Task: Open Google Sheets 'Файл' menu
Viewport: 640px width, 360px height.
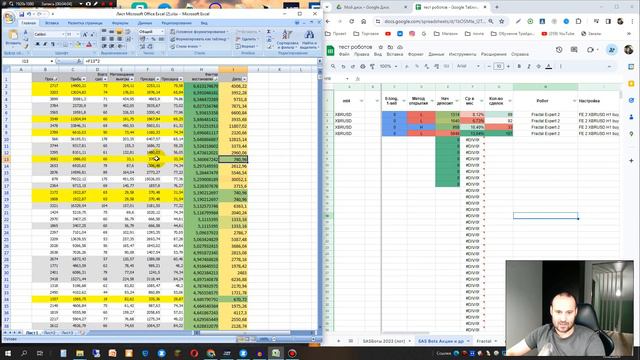Action: tap(344, 54)
